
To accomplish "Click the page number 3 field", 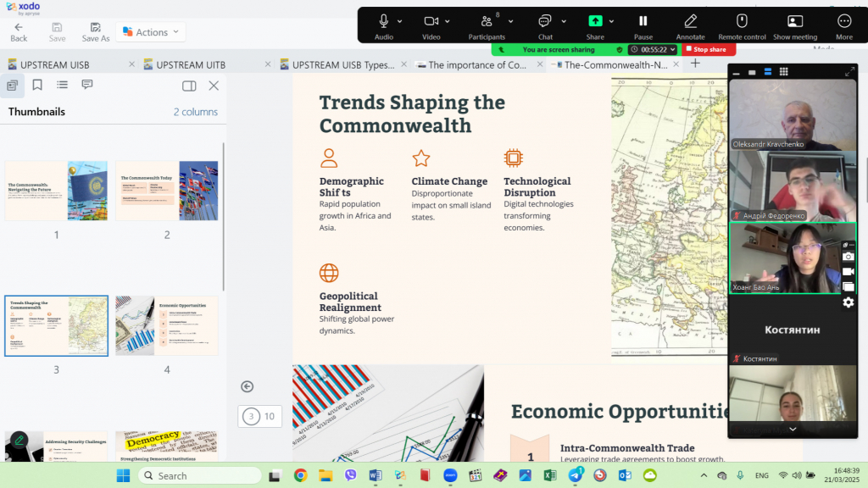I will [x=251, y=417].
